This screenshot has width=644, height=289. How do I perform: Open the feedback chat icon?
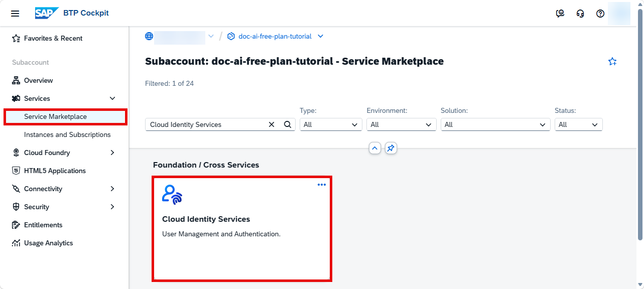pos(560,14)
